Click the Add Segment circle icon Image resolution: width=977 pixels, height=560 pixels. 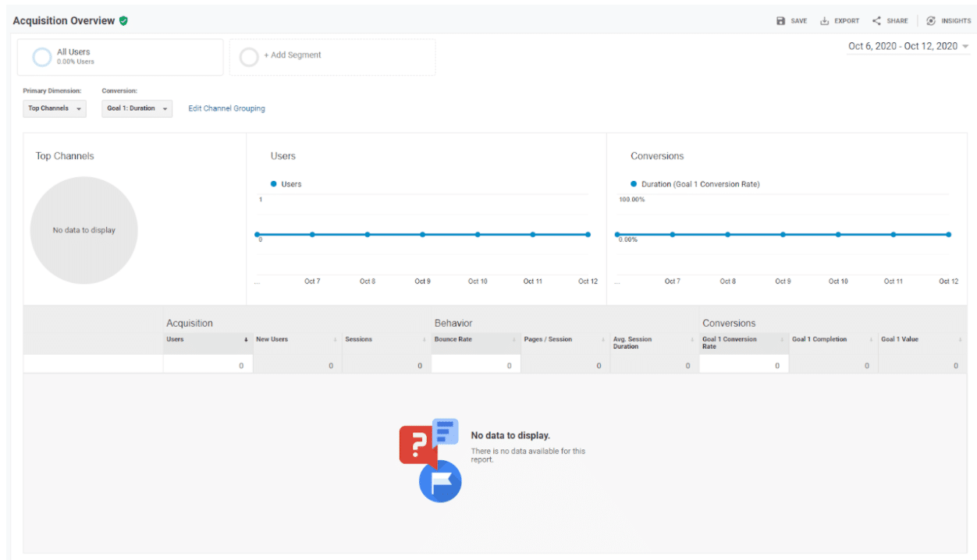249,57
